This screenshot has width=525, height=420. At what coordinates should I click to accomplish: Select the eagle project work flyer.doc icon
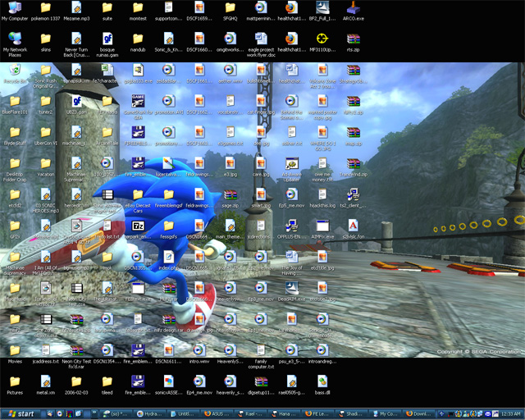point(261,44)
